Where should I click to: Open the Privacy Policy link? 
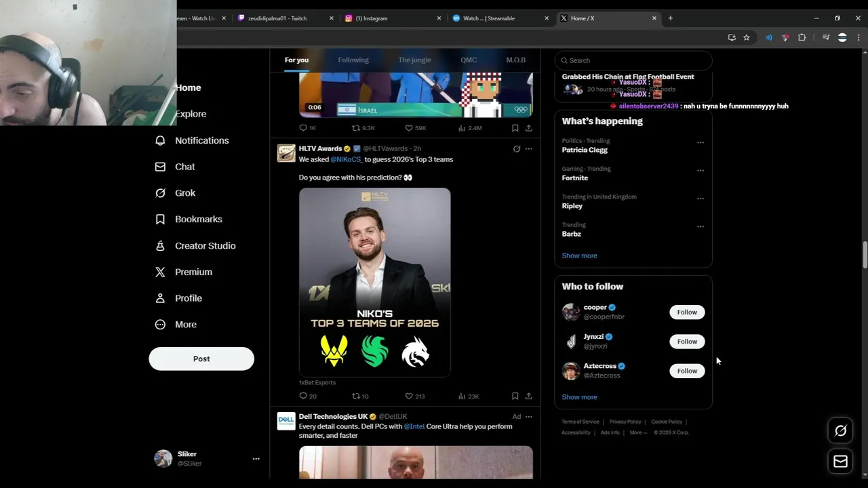[x=625, y=422]
